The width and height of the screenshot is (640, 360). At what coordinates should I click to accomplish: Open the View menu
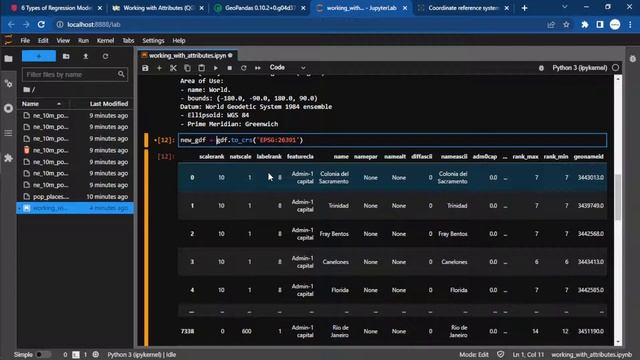(x=63, y=41)
